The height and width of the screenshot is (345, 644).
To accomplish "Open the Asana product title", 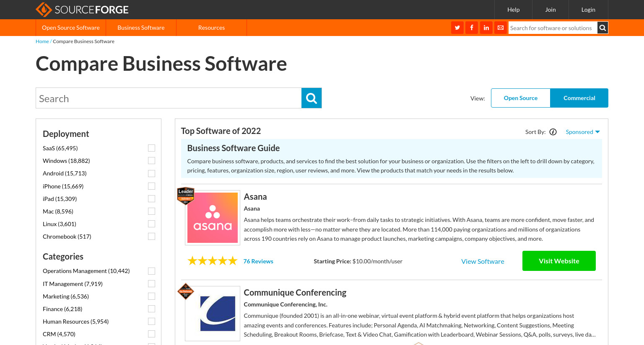I will [255, 197].
